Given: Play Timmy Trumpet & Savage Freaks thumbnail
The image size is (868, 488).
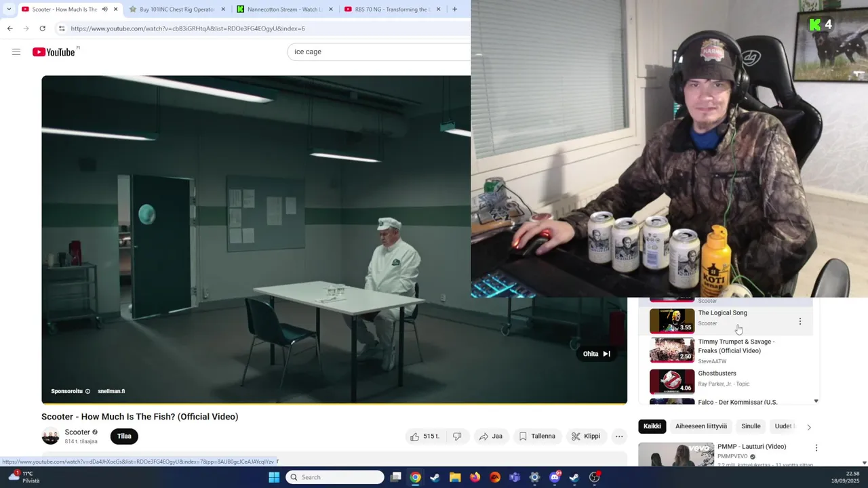Looking at the screenshot, I should pos(672,350).
